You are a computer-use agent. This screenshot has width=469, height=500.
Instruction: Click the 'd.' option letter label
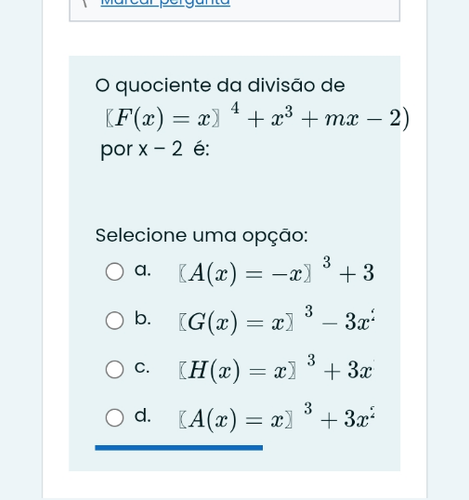point(143,415)
